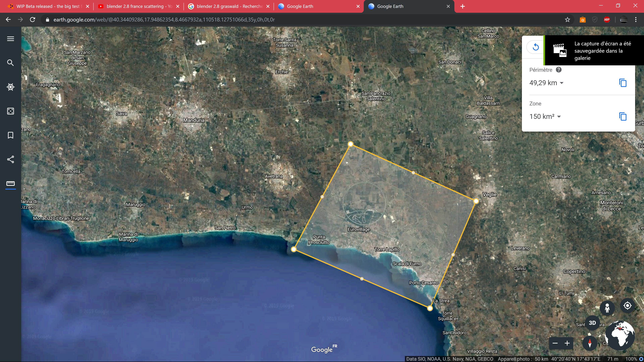Open the Google Earth hamburger menu
This screenshot has width=644, height=362.
coord(11,39)
